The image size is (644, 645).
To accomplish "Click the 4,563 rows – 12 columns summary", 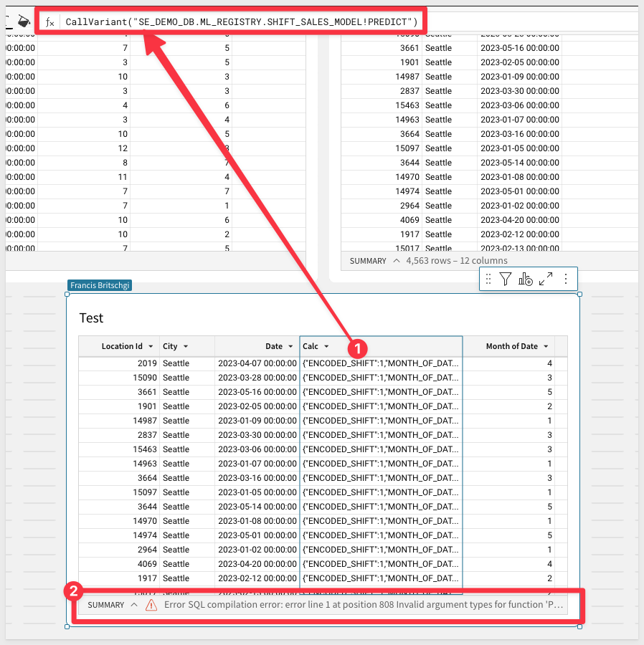I will tap(457, 260).
